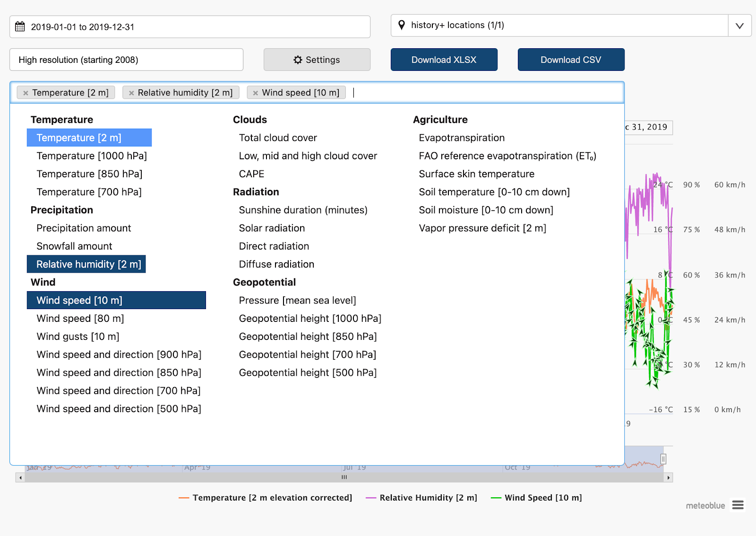Select Snowfall amount
Screen dimensions: 756x536
[74, 246]
